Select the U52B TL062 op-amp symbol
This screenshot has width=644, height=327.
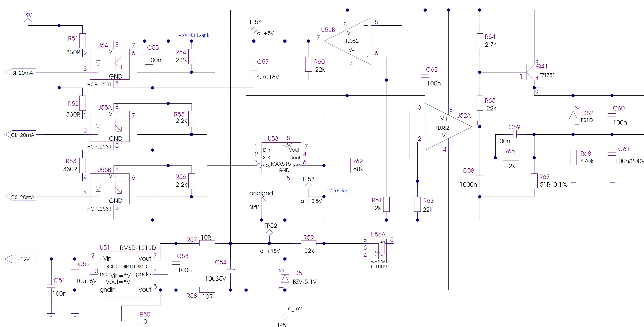(x=348, y=41)
